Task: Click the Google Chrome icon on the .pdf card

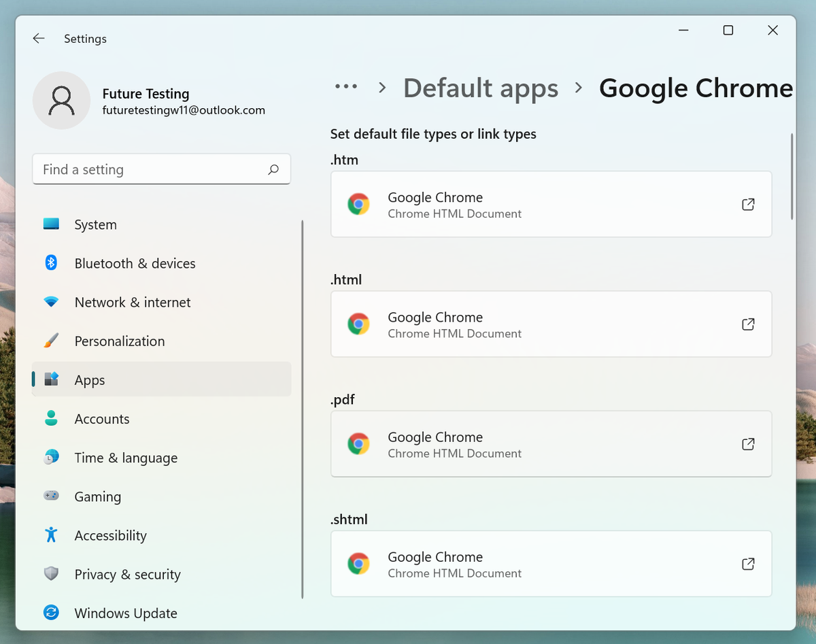Action: [359, 443]
